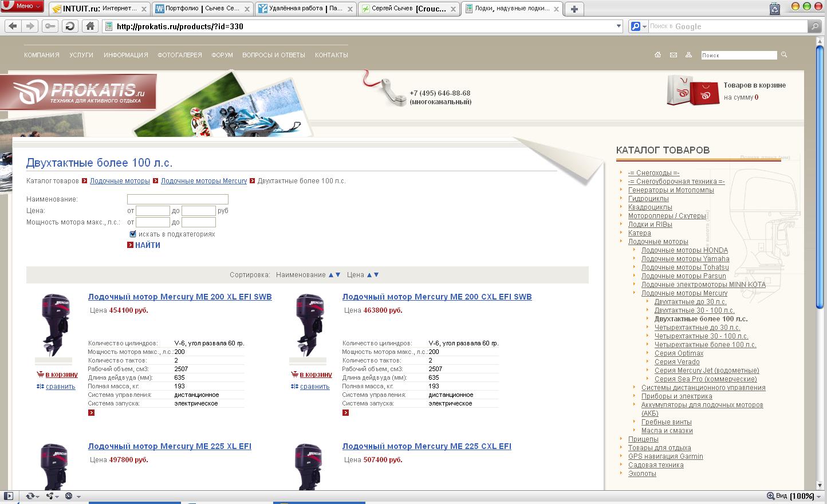Click the Prokatis.ru logo
827x504 pixels.
click(78, 92)
